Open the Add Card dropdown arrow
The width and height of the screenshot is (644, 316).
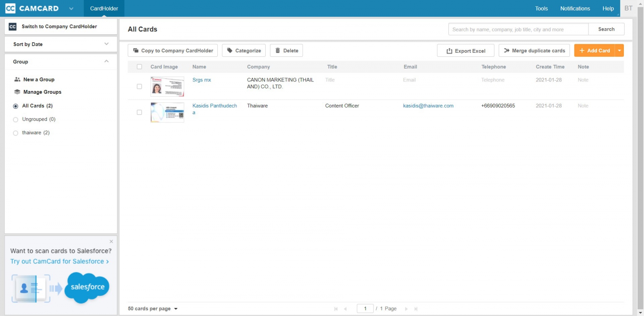click(x=619, y=51)
